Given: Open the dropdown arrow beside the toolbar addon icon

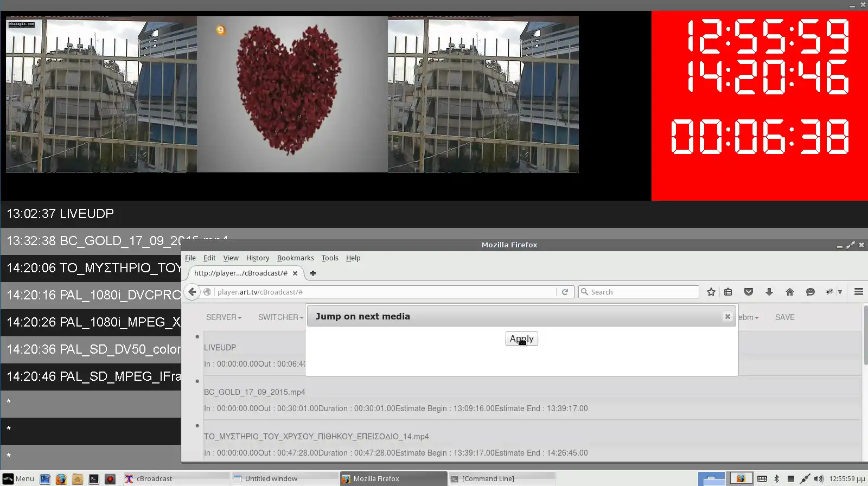Looking at the screenshot, I should click(840, 292).
